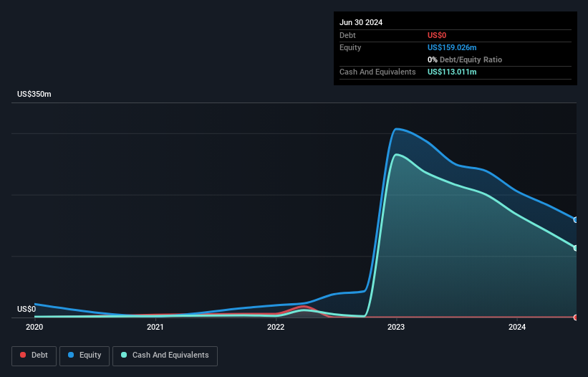The width and height of the screenshot is (588, 377).
Task: Select the Equity end-point marker on chart
Action: pyautogui.click(x=576, y=220)
